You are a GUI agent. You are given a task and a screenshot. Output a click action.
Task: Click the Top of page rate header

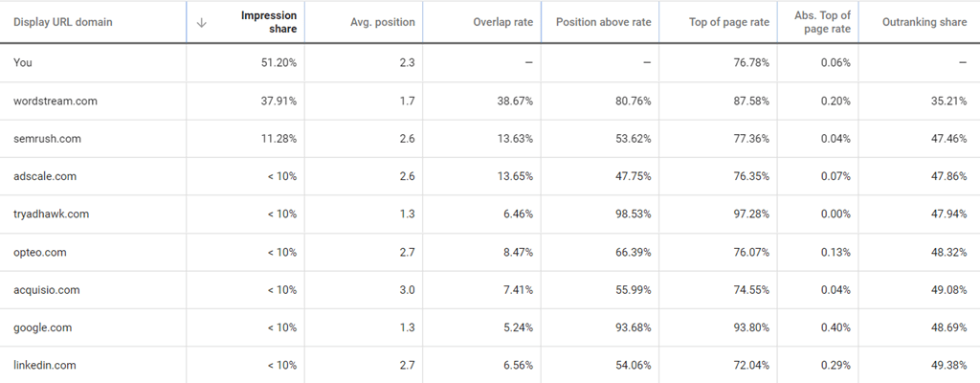[728, 22]
